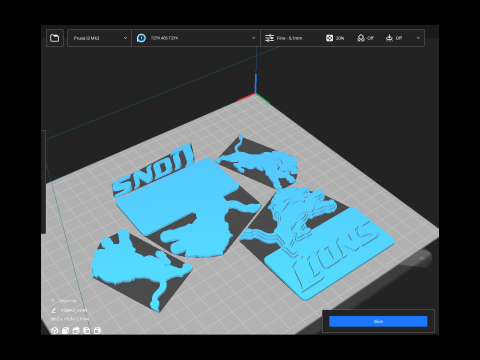Screen dimensions: 480x360
Task: Click the model job name text
Action: pyautogui.click(x=74, y=310)
